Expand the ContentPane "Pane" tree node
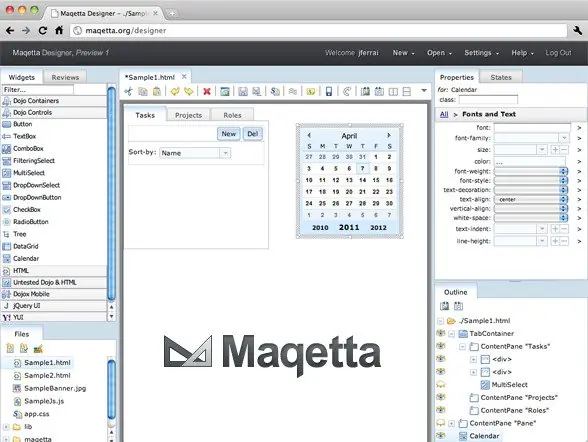 coord(452,424)
